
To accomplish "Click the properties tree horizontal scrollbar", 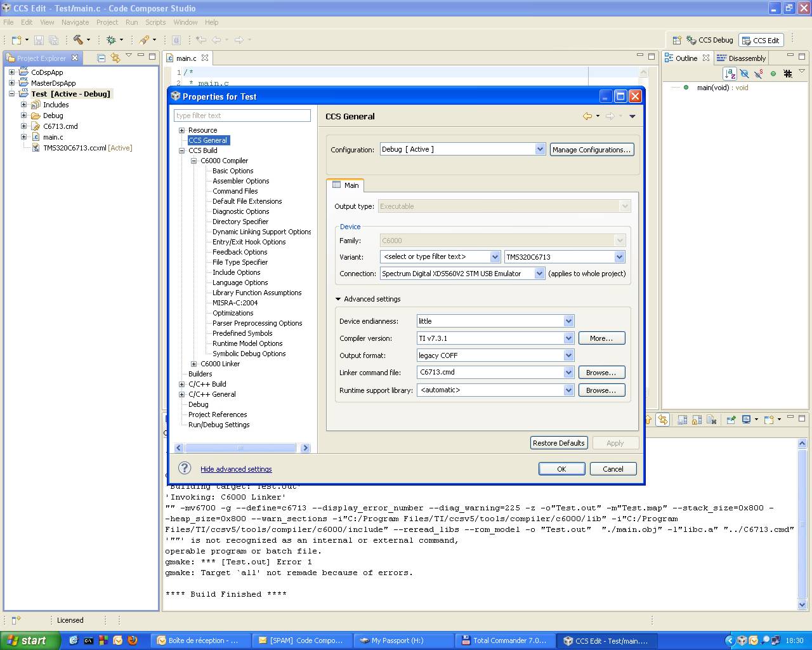I will (x=241, y=448).
